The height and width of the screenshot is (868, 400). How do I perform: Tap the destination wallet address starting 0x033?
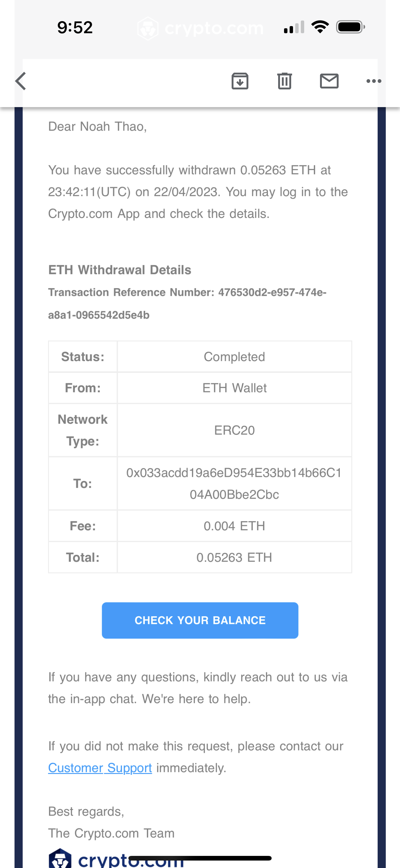coord(234,484)
